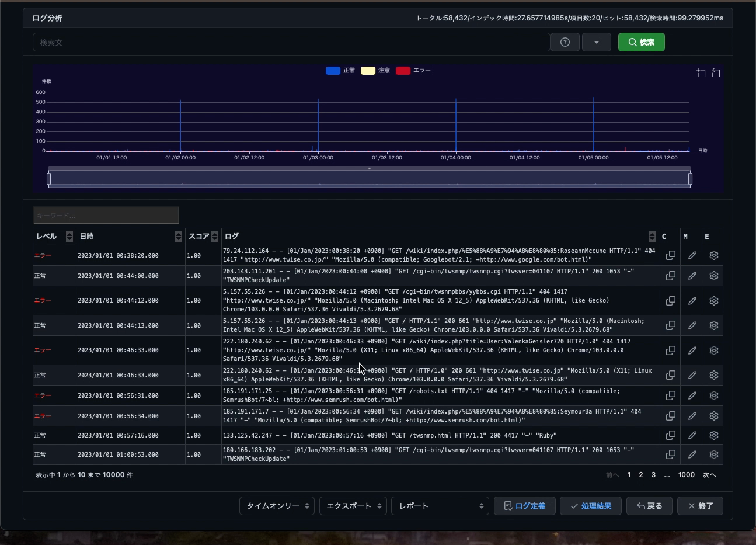The height and width of the screenshot is (545, 756).
Task: Toggle the 注意 series in chart legend
Action: coord(375,71)
